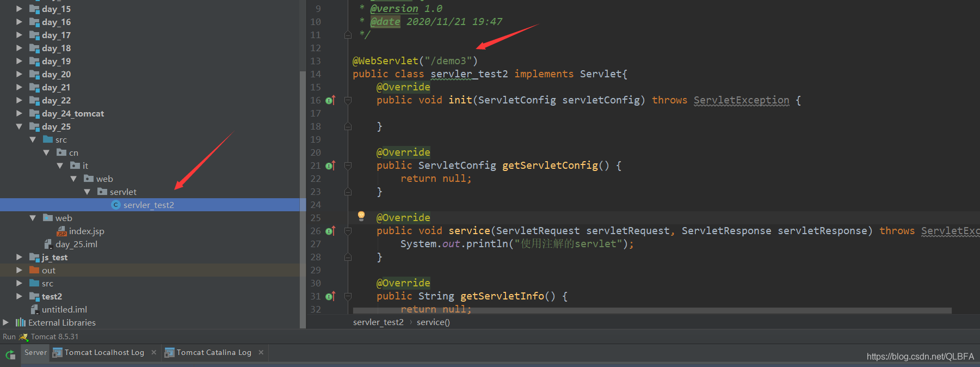
Task: Fold the doc comment at line 11
Action: 348,35
